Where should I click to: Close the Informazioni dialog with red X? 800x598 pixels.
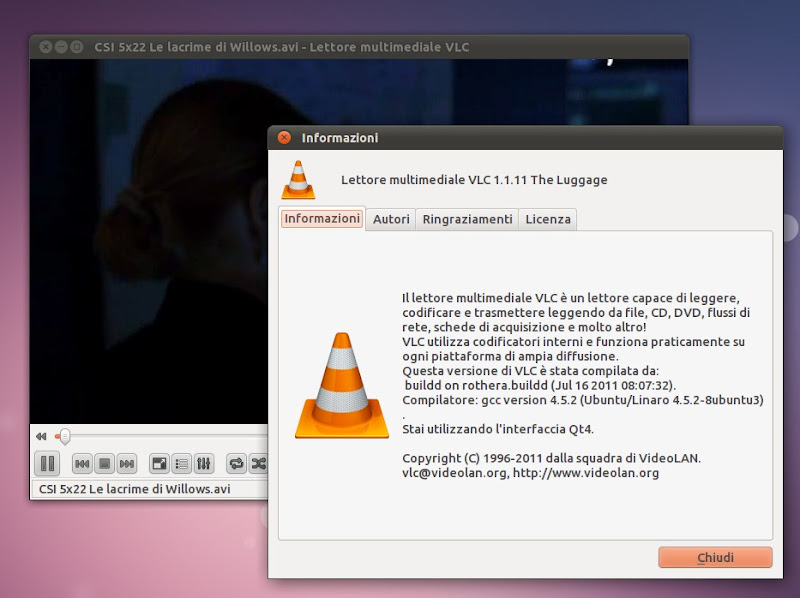pyautogui.click(x=284, y=138)
